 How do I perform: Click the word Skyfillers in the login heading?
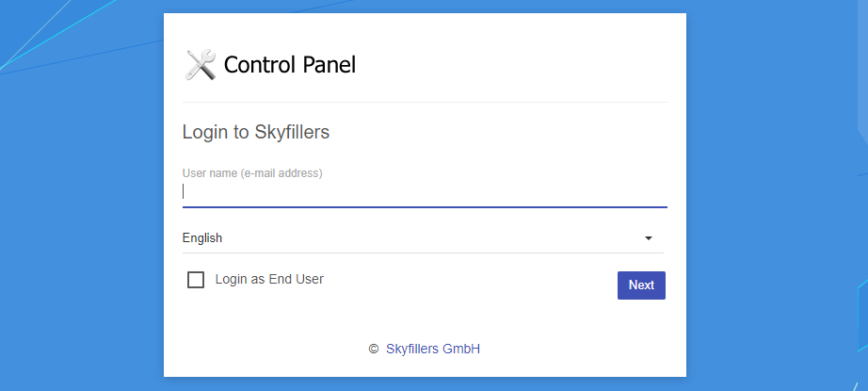pos(292,132)
